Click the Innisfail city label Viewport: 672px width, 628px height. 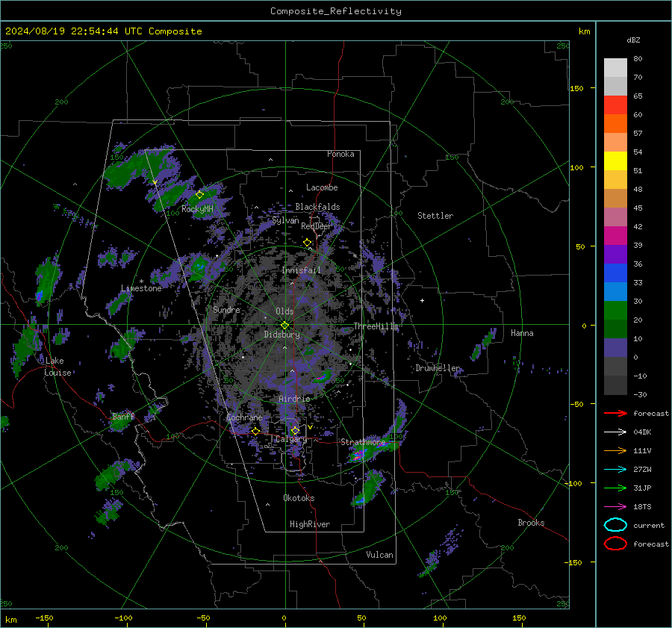pos(302,270)
